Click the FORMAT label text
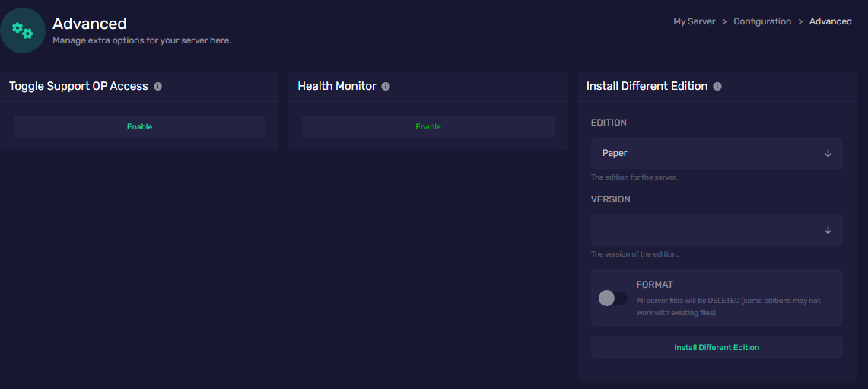 [x=654, y=285]
